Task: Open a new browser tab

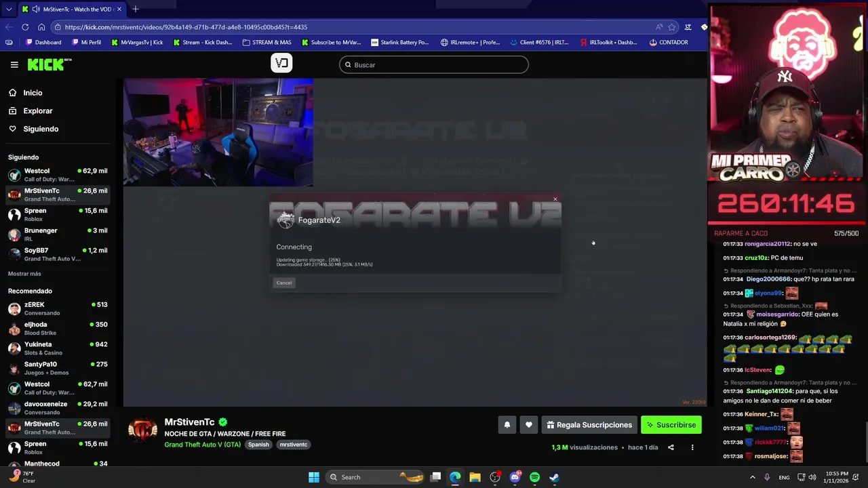Action: [x=136, y=9]
